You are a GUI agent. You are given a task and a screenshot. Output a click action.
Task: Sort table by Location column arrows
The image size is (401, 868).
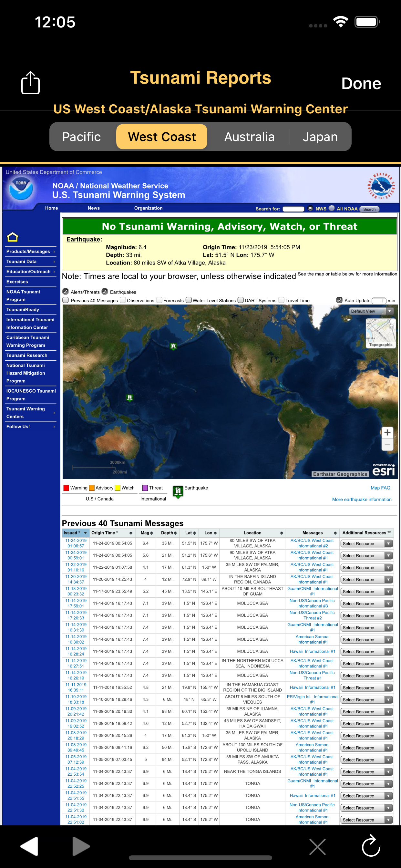coord(281,533)
